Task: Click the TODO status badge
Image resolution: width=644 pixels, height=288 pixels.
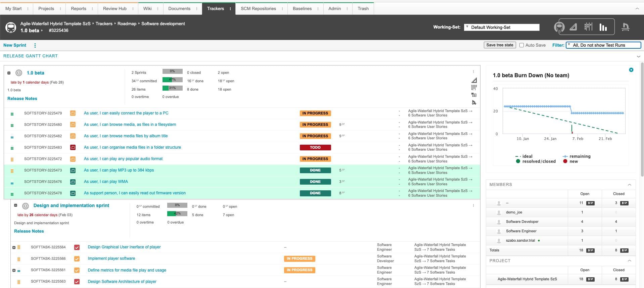Action: click(315, 147)
